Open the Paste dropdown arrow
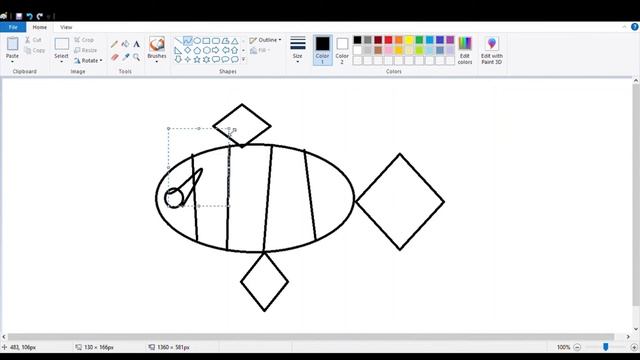 click(12, 62)
